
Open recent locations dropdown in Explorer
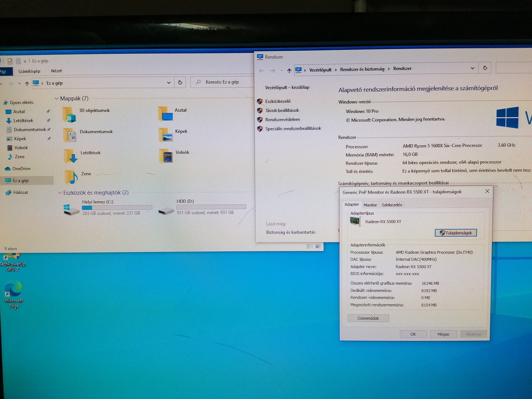pyautogui.click(x=19, y=84)
